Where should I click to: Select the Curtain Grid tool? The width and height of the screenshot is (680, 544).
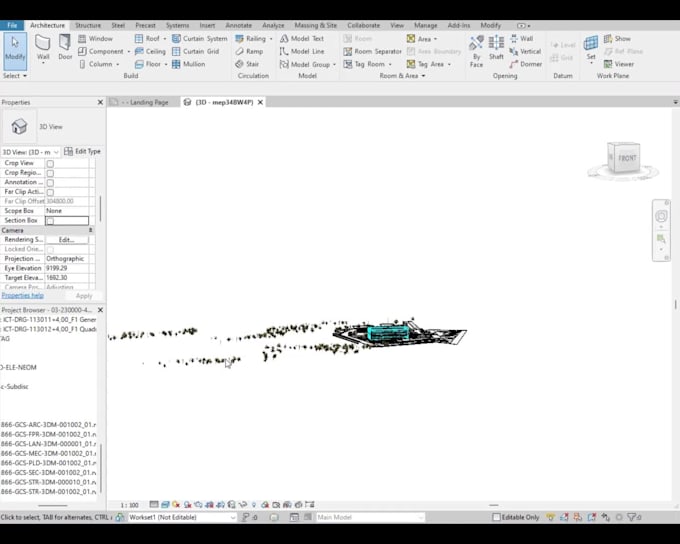tap(196, 51)
